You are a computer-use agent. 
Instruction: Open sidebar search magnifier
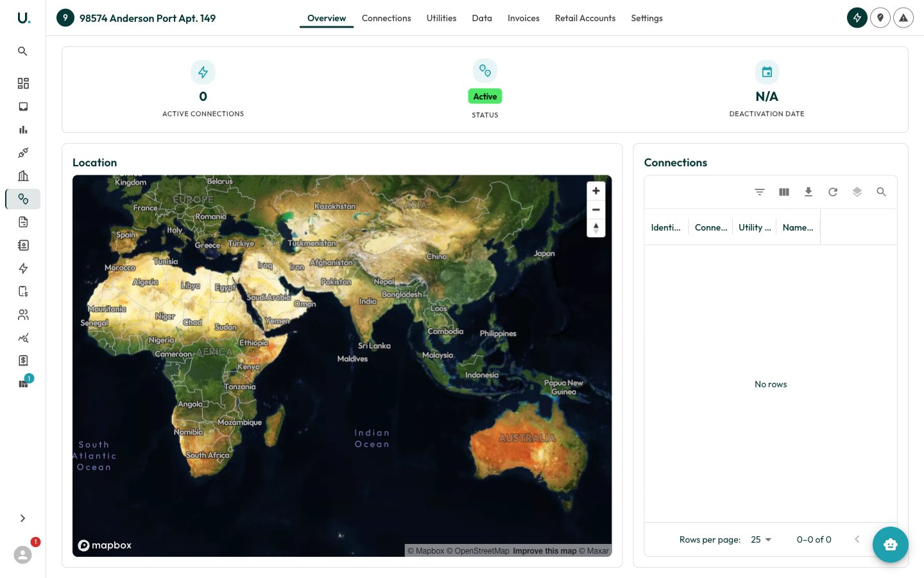click(22, 51)
